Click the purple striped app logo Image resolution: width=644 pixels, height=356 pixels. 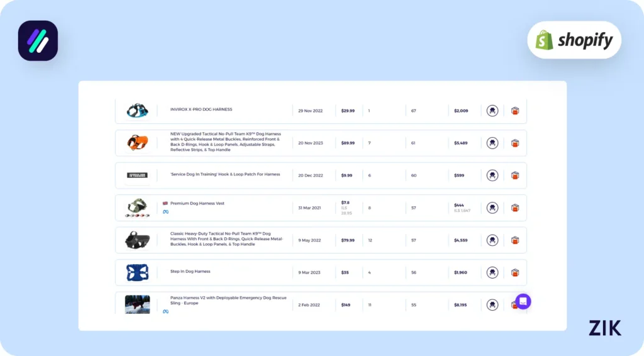[38, 41]
